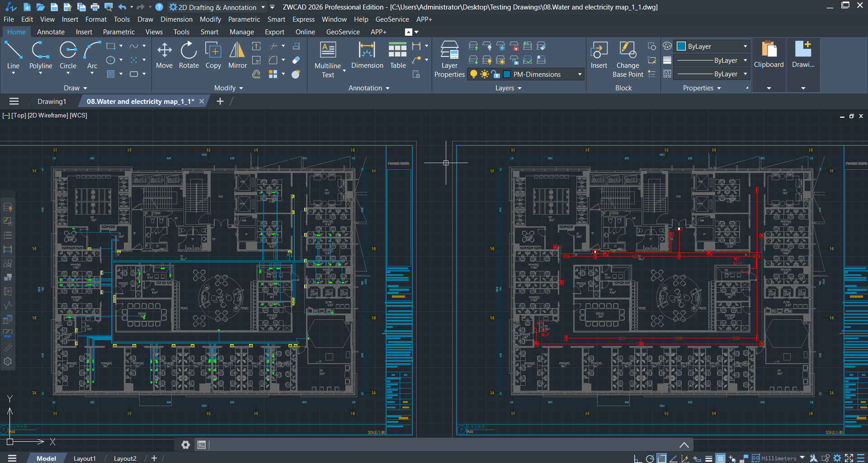Viewport: 868px width, 463px height.
Task: Open the Express menu
Action: click(x=303, y=19)
